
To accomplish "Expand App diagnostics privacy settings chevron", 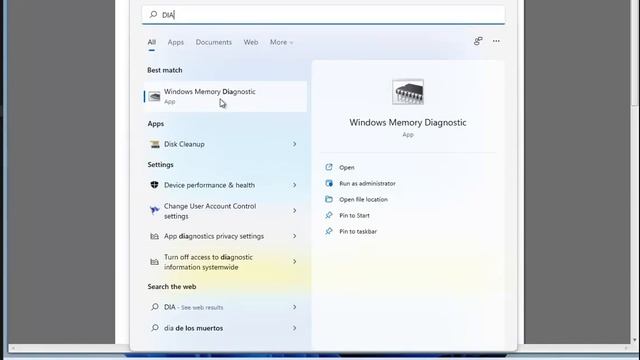I will [x=294, y=236].
